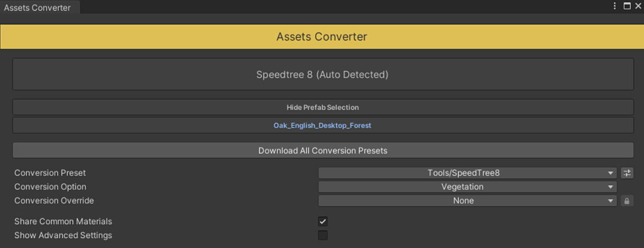Enable the Show Advanced Settings checkbox
The image size is (644, 248).
tap(323, 235)
